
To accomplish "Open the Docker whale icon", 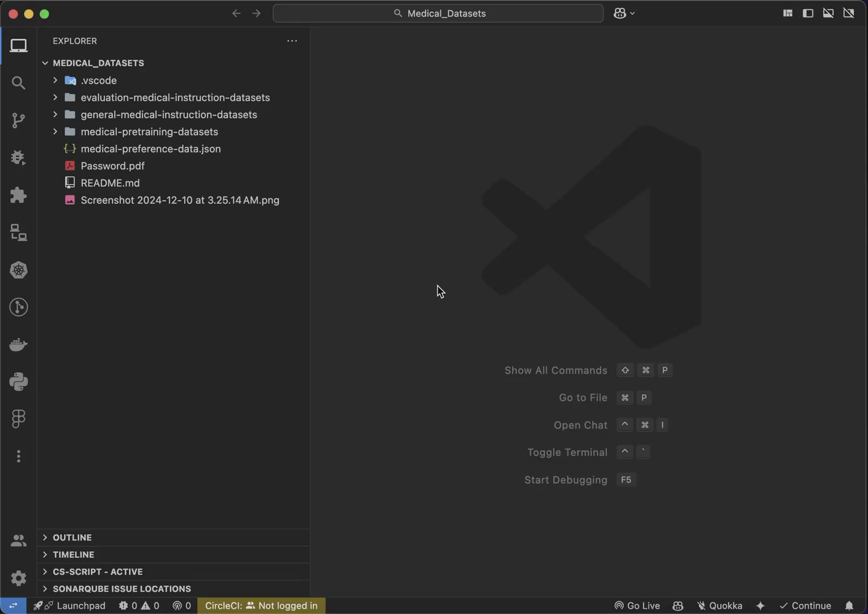I will (x=18, y=345).
